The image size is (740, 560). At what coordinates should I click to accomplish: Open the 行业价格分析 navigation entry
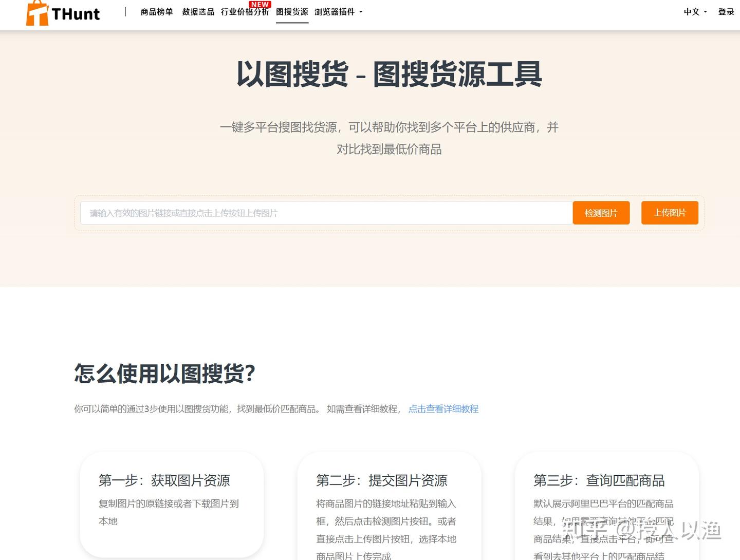(245, 12)
